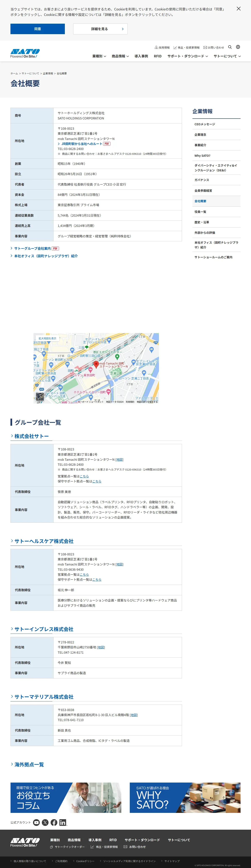Open Cookieポリシー footer link
The width and height of the screenshot is (251, 868).
coord(84,861)
